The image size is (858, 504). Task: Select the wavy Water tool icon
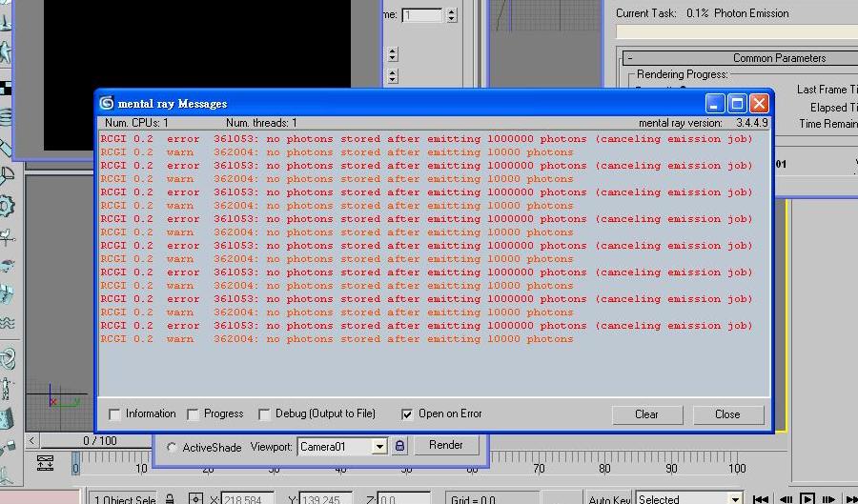[7, 323]
